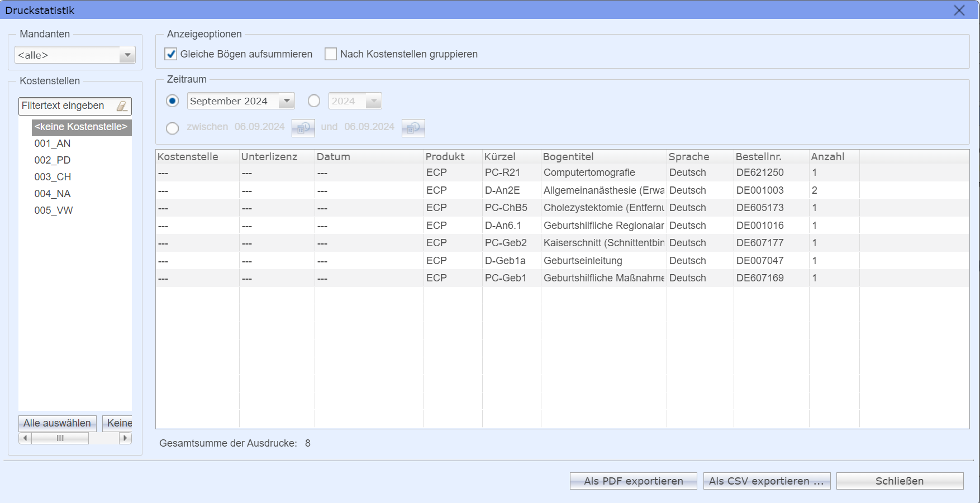Click the Schließen button
The width and height of the screenshot is (980, 503).
(x=900, y=481)
